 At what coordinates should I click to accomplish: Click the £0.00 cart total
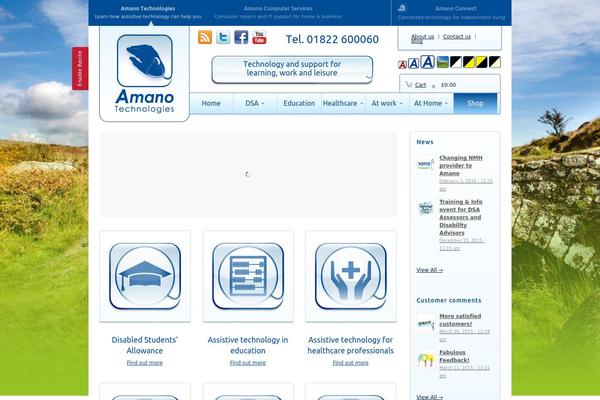click(x=448, y=85)
